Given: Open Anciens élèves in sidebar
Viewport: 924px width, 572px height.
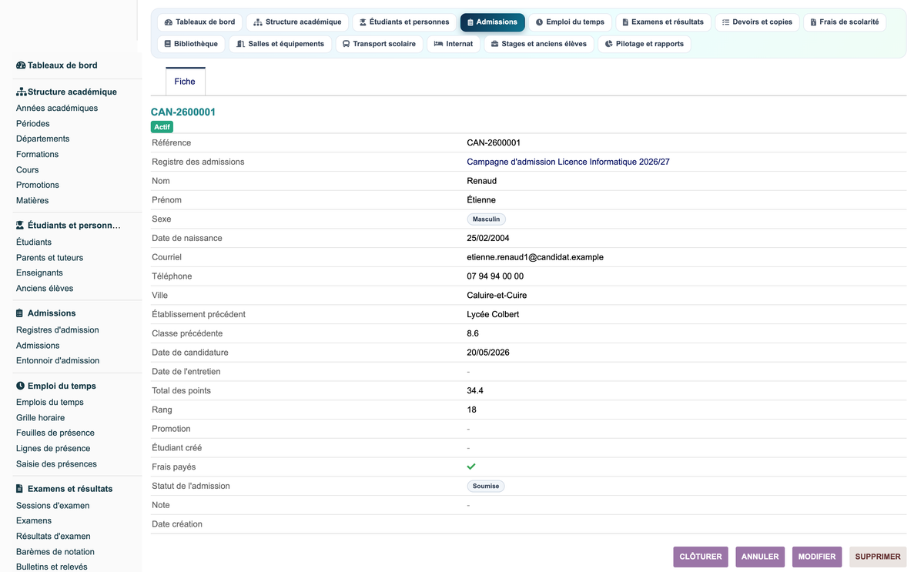Looking at the screenshot, I should click(x=45, y=289).
